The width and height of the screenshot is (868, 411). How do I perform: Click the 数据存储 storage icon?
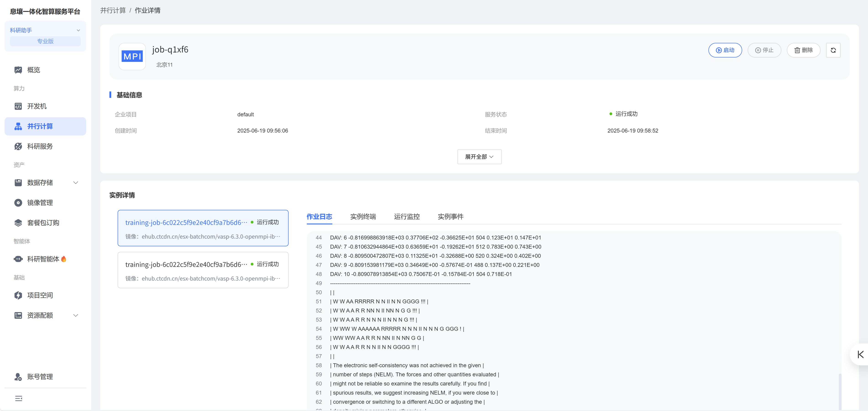pos(18,183)
